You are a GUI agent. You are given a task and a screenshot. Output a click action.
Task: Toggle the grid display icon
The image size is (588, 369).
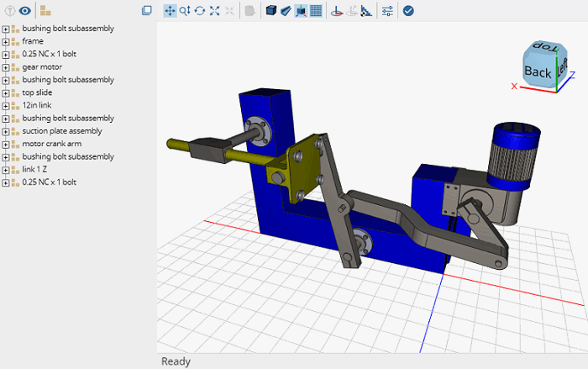click(315, 11)
